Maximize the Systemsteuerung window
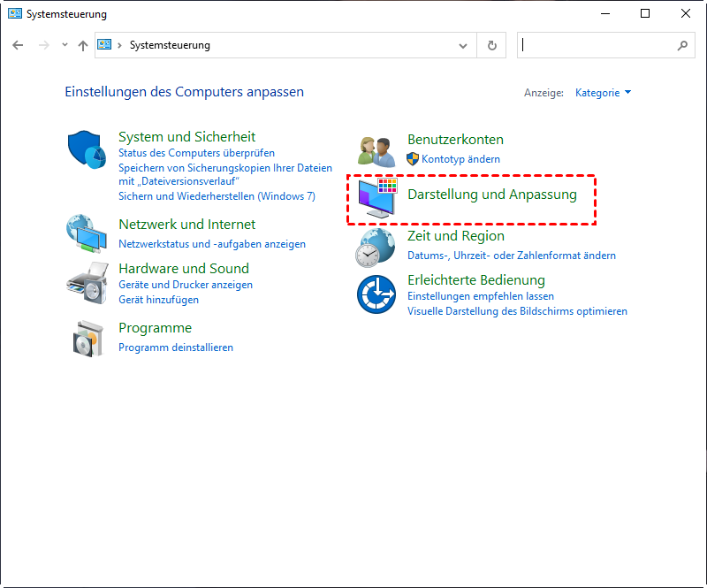The height and width of the screenshot is (588, 707). pos(645,13)
